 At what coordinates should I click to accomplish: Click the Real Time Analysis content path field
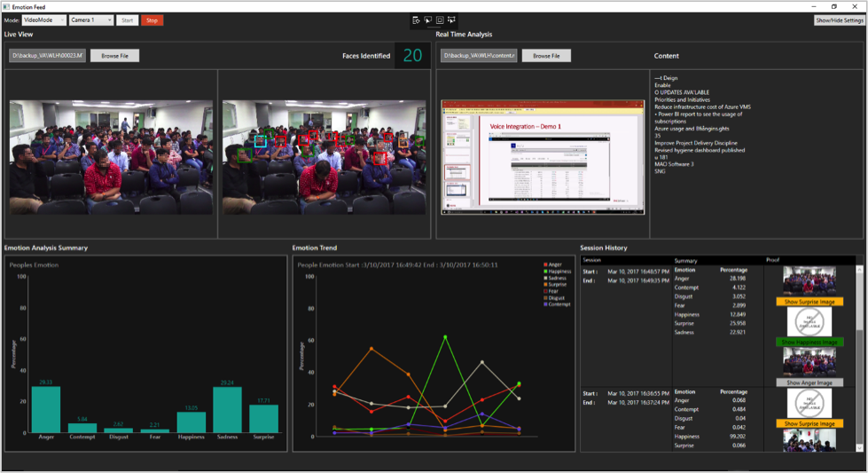click(479, 55)
